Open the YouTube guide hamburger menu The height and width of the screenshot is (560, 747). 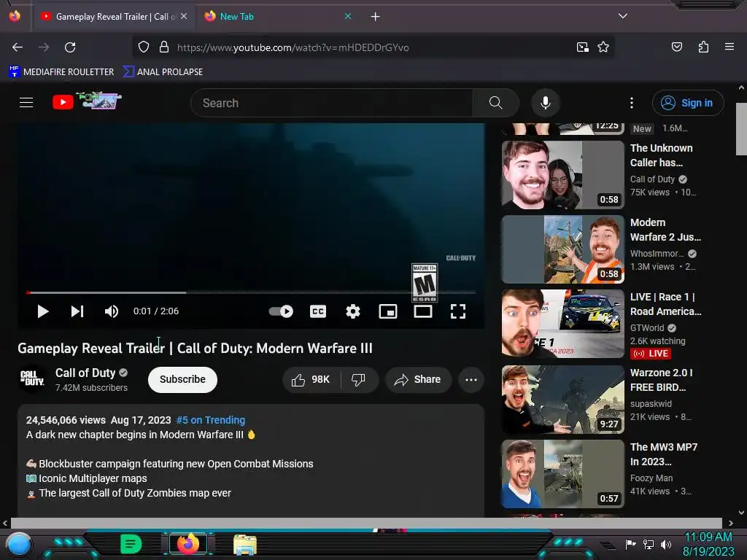coord(26,102)
